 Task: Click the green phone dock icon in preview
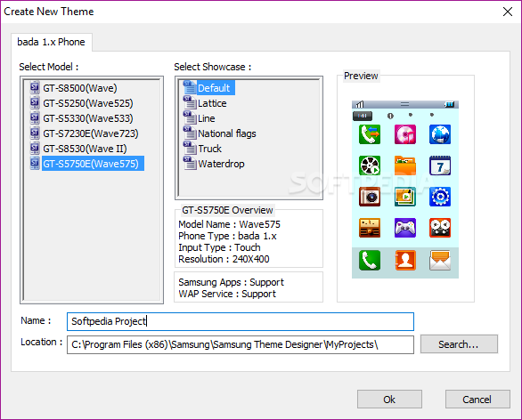pyautogui.click(x=370, y=260)
